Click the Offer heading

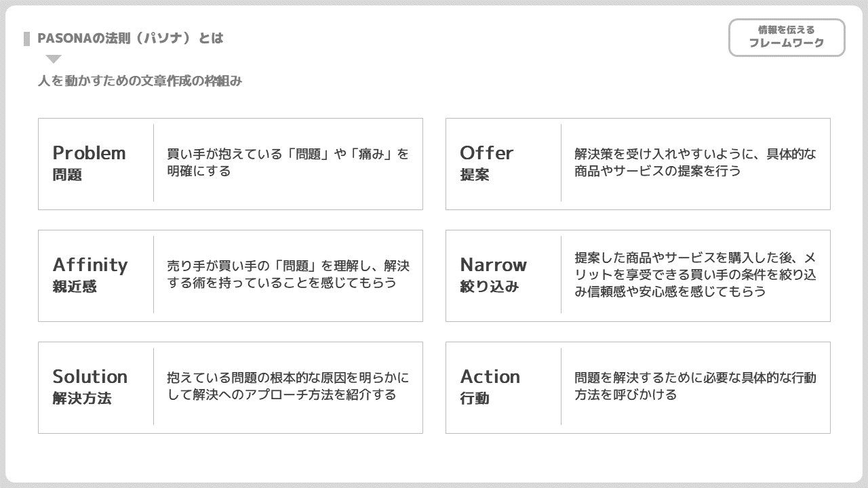click(x=487, y=152)
